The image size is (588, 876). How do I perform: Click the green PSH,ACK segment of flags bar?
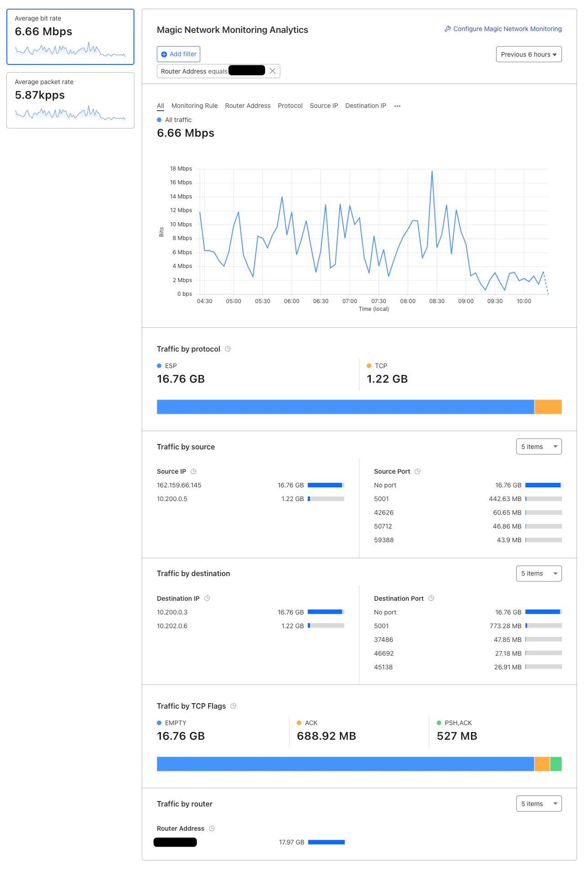tap(556, 764)
